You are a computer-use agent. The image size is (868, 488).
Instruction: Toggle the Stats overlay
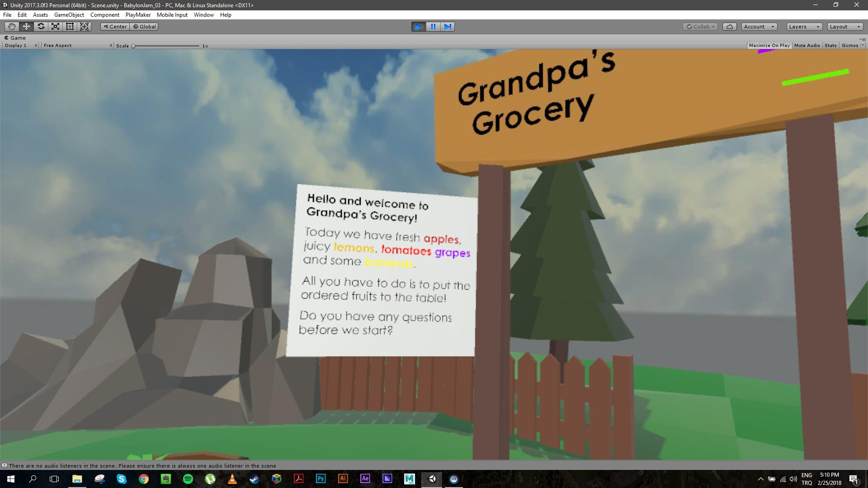pos(830,45)
